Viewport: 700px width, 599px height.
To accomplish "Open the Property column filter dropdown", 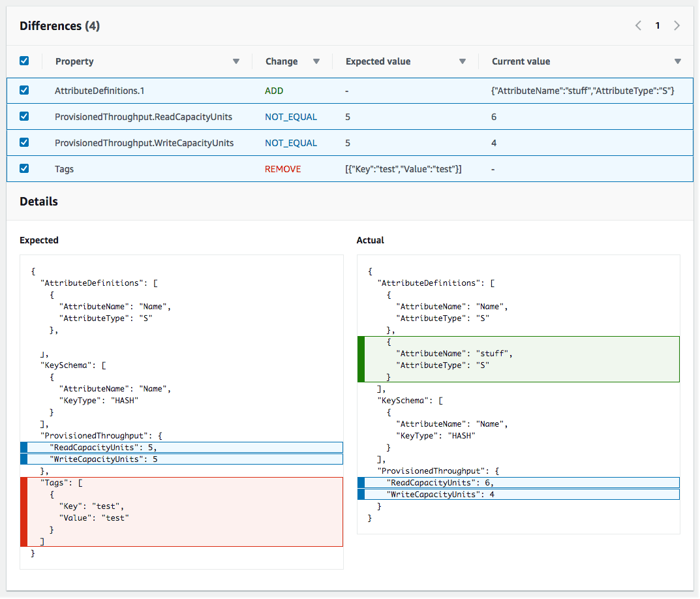I will point(236,61).
